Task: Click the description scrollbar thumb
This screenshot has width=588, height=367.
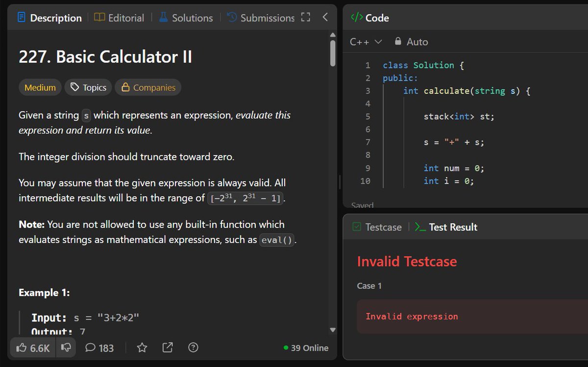Action: tap(333, 53)
